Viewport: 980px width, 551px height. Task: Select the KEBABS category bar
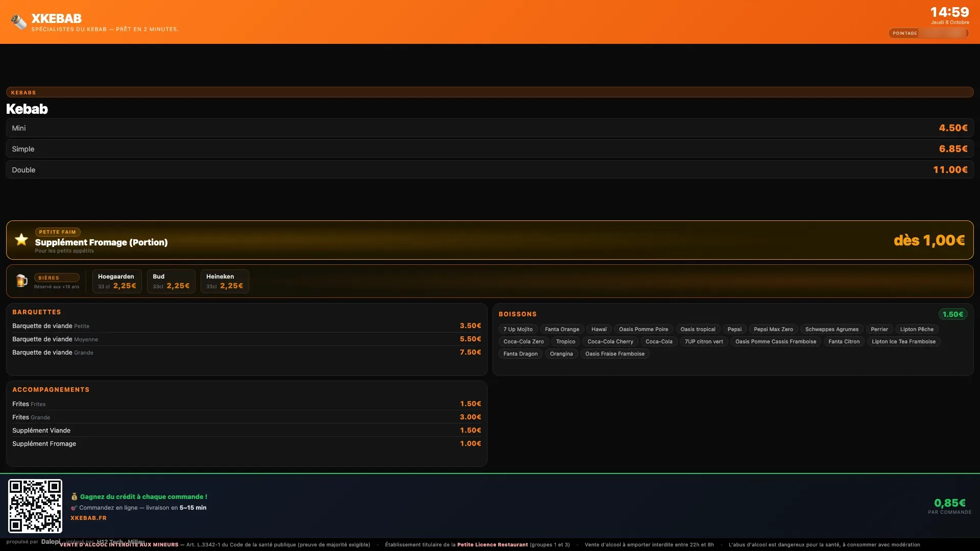490,92
